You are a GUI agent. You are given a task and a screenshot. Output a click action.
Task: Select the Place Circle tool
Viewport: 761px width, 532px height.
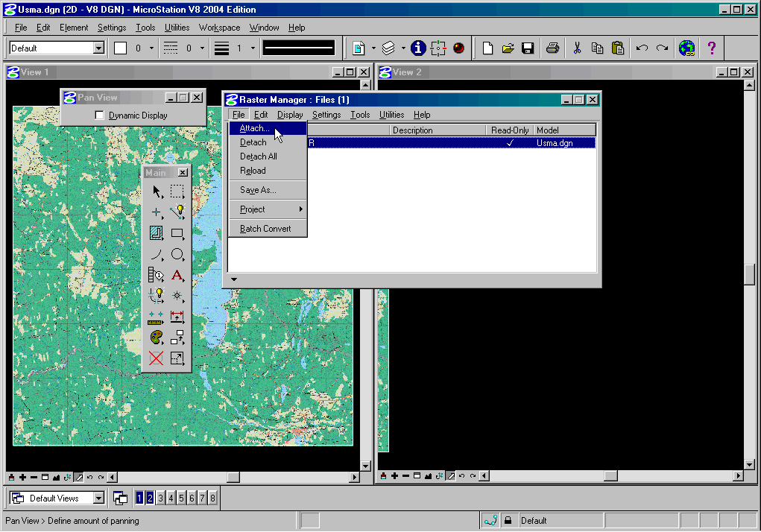[x=177, y=254]
